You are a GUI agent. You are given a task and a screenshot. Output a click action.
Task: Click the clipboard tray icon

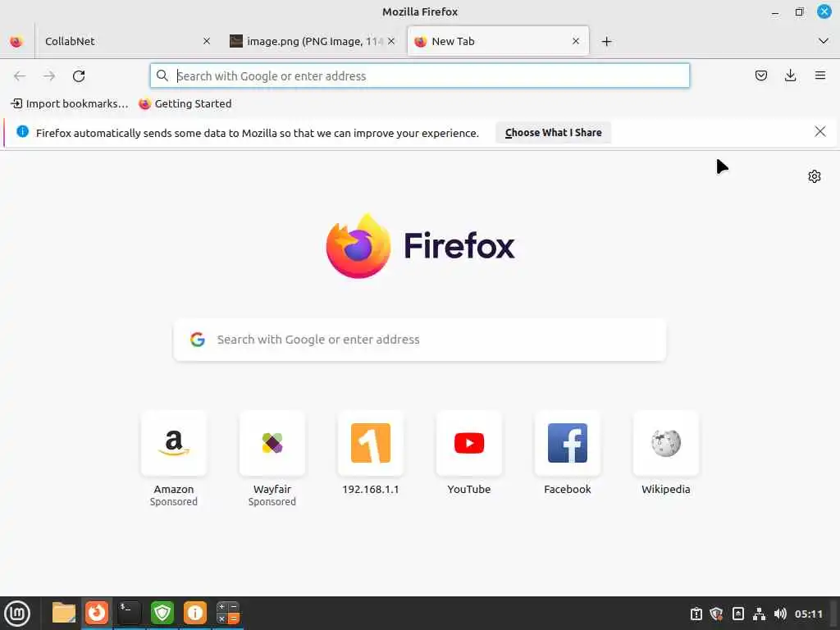[696, 614]
